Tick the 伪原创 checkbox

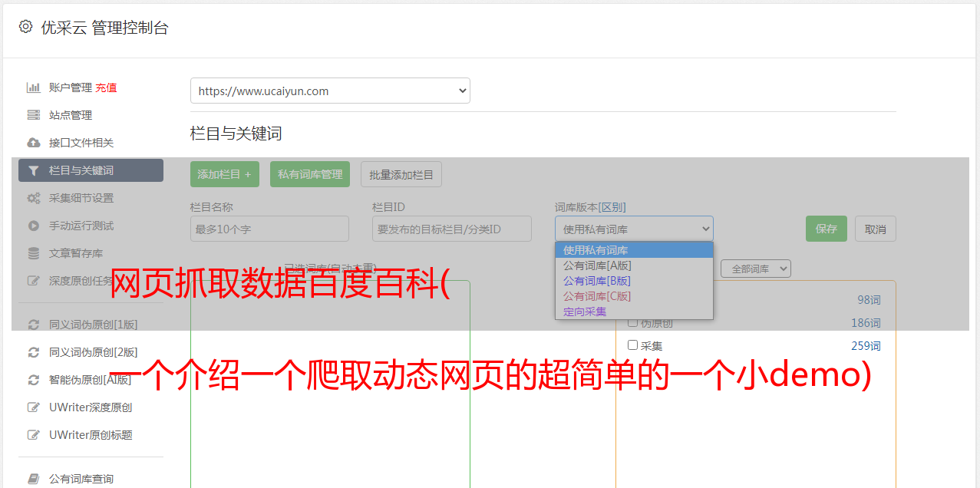(x=633, y=322)
